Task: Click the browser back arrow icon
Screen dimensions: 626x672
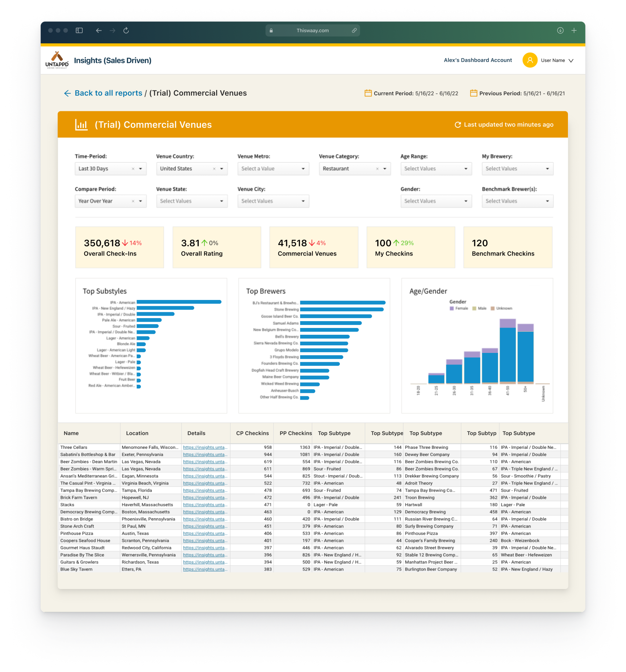Action: point(99,30)
